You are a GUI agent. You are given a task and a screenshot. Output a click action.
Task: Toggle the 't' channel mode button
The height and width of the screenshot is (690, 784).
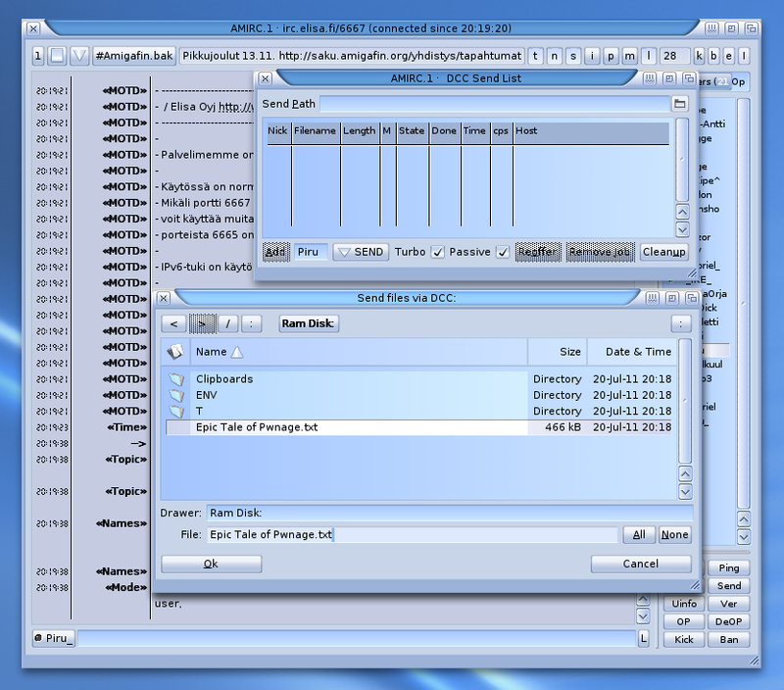[x=536, y=56]
